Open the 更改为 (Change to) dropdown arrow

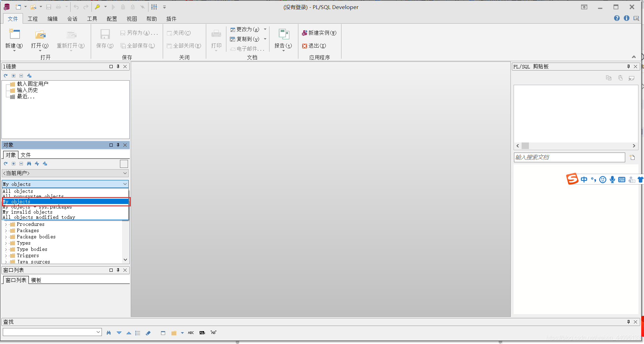[265, 29]
